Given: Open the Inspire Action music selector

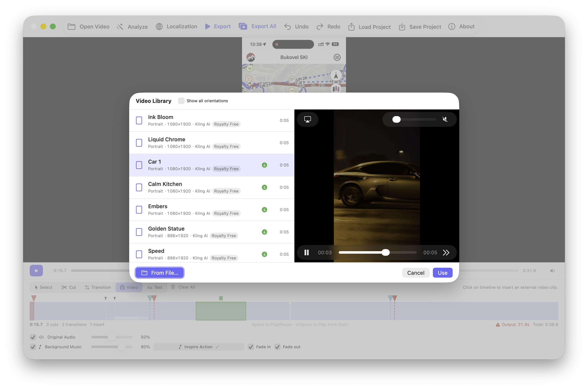Looking at the screenshot, I should (x=199, y=347).
